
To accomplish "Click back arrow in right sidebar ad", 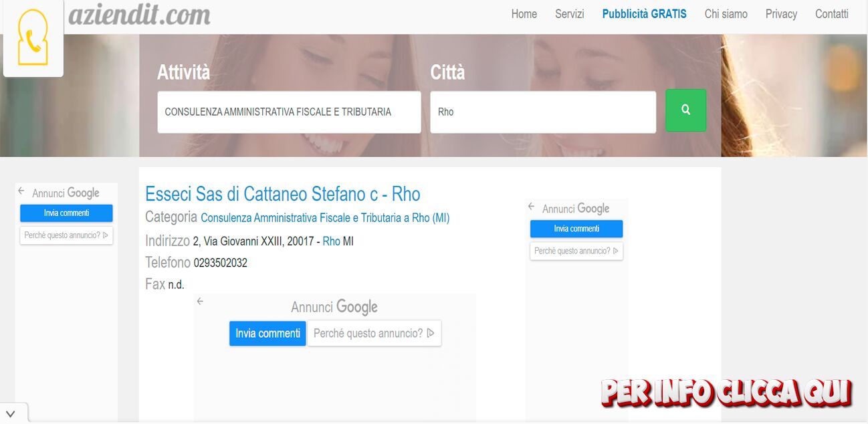I will point(532,207).
